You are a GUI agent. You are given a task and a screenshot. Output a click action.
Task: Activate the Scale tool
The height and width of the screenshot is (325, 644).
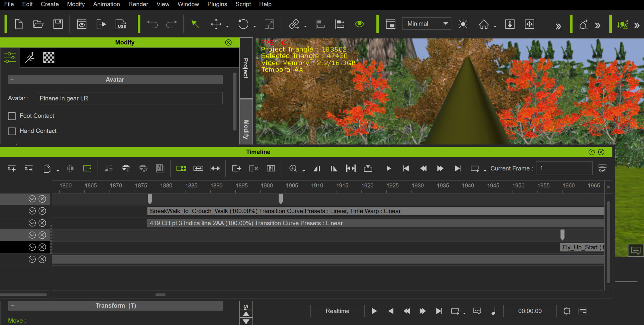point(269,24)
